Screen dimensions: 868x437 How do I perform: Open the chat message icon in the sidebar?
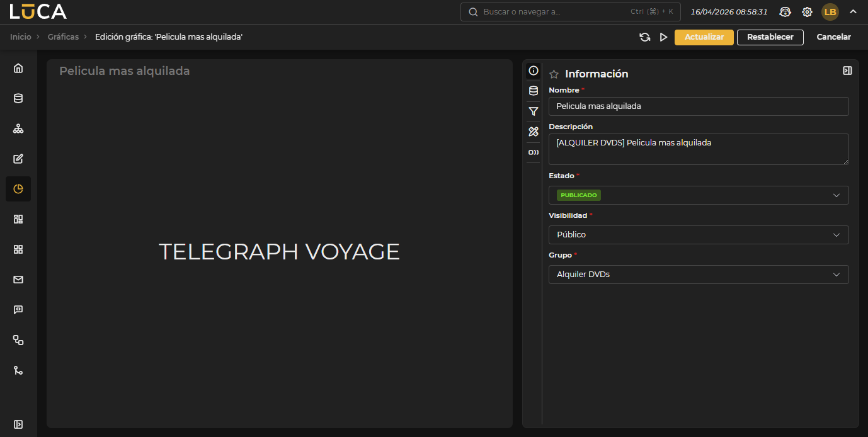tap(18, 310)
